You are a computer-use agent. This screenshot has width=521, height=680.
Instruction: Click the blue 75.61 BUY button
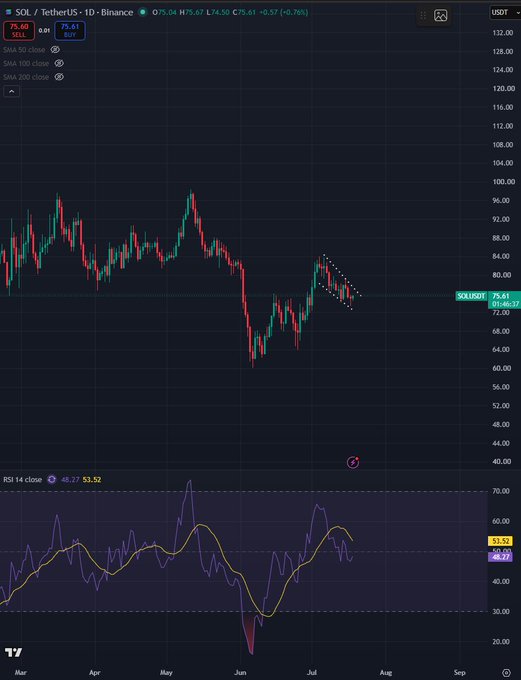pos(70,30)
